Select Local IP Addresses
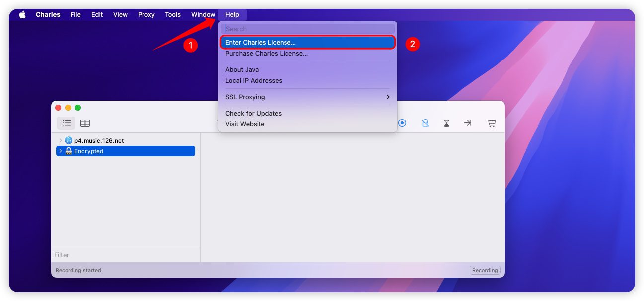The height and width of the screenshot is (301, 644). 308,80
